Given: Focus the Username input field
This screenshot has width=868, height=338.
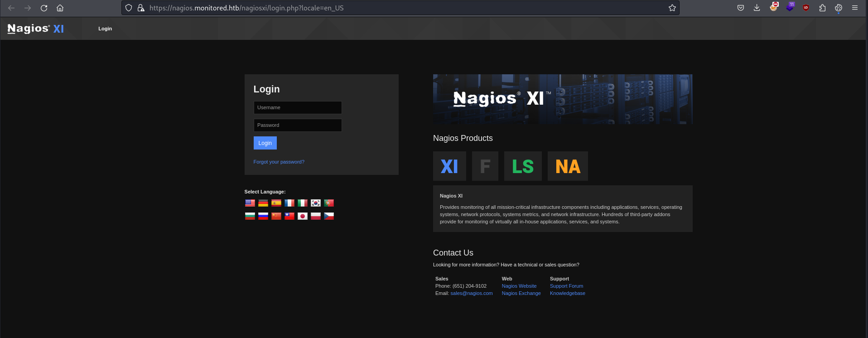Looking at the screenshot, I should [x=298, y=107].
